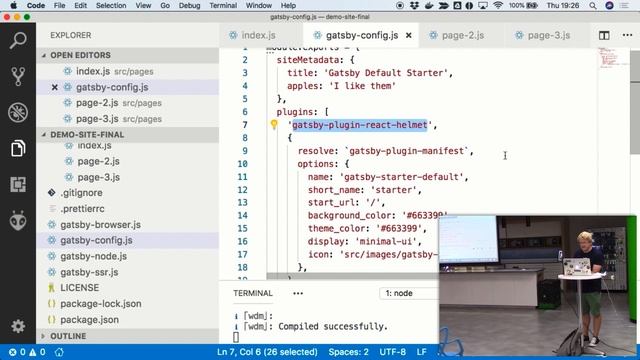Click the home icon in status bar
The width and height of the screenshot is (640, 360).
coord(59,352)
